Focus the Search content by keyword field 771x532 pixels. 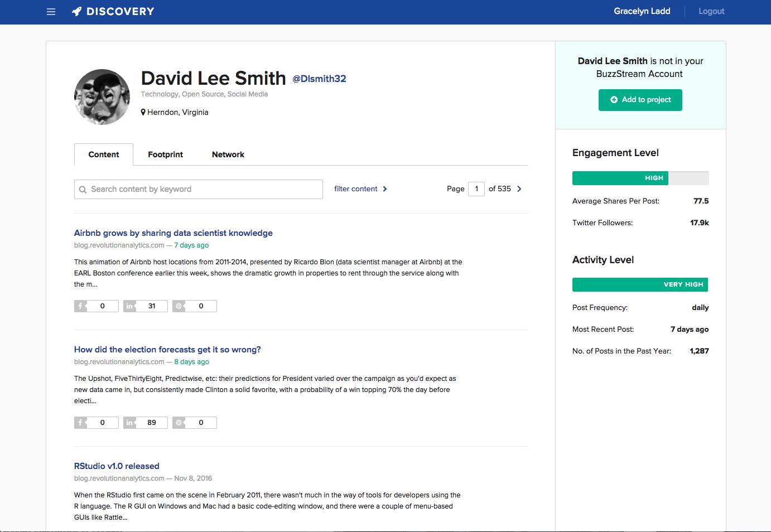199,189
